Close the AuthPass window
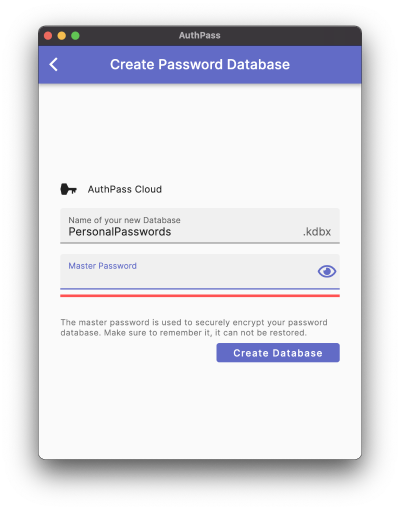This screenshot has height=510, width=400. pos(48,36)
